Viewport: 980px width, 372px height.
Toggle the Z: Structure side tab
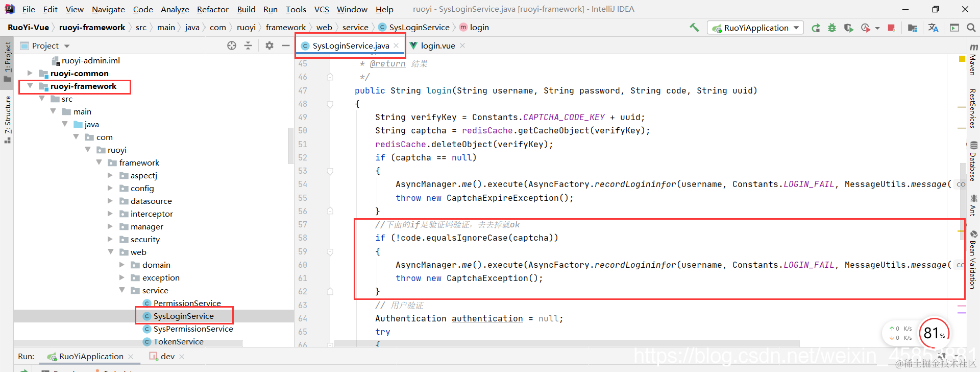(7, 119)
